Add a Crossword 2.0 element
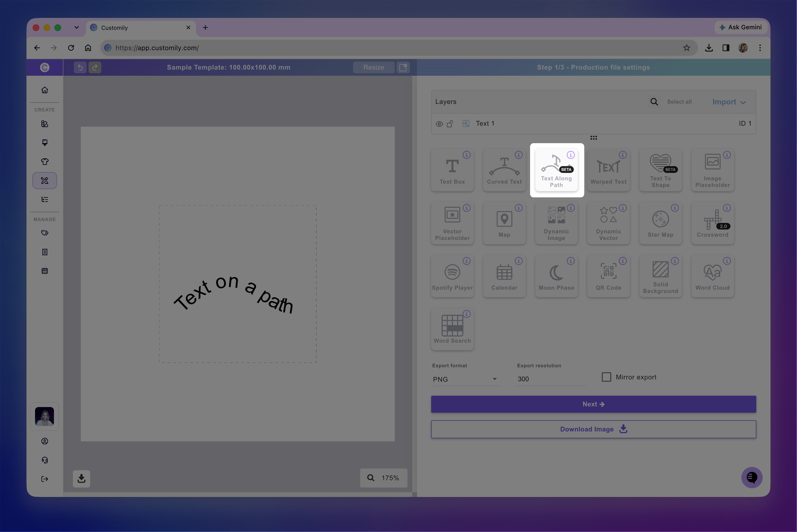This screenshot has height=532, width=797. point(713,223)
